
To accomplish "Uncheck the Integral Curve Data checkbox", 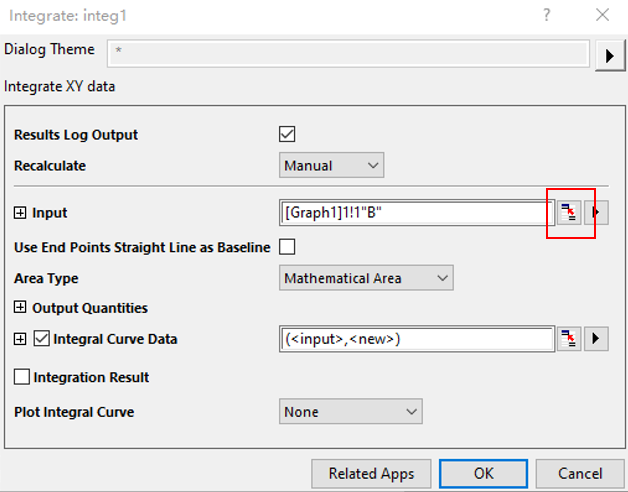I will (42, 339).
